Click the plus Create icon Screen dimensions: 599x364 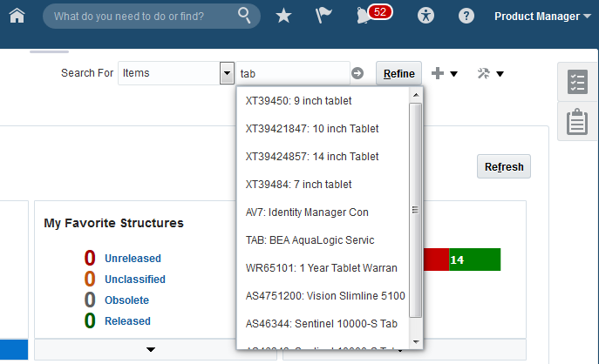coord(438,73)
